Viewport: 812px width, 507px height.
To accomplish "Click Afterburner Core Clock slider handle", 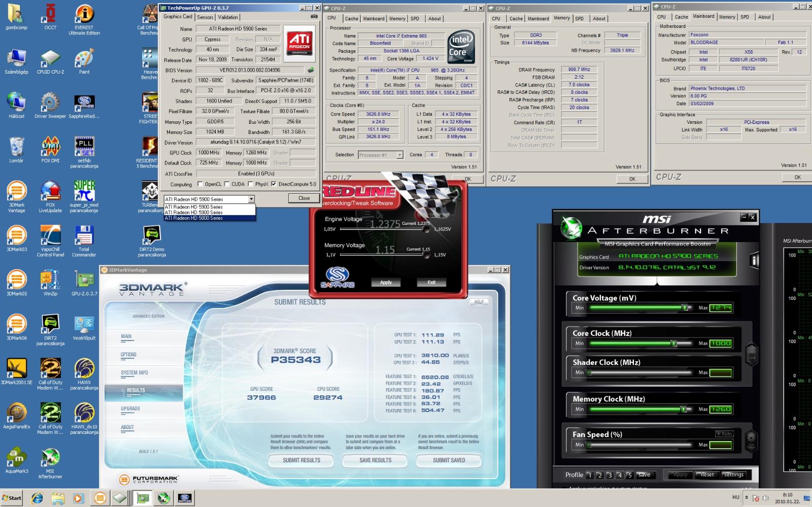I will tap(674, 344).
